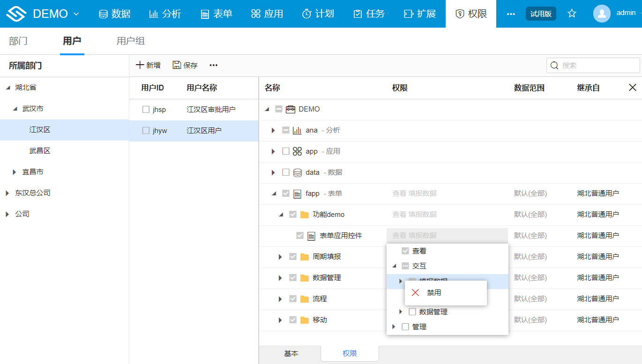Screen dimensions: 642x364
Task: Click the star favorites icon
Action: pos(572,14)
